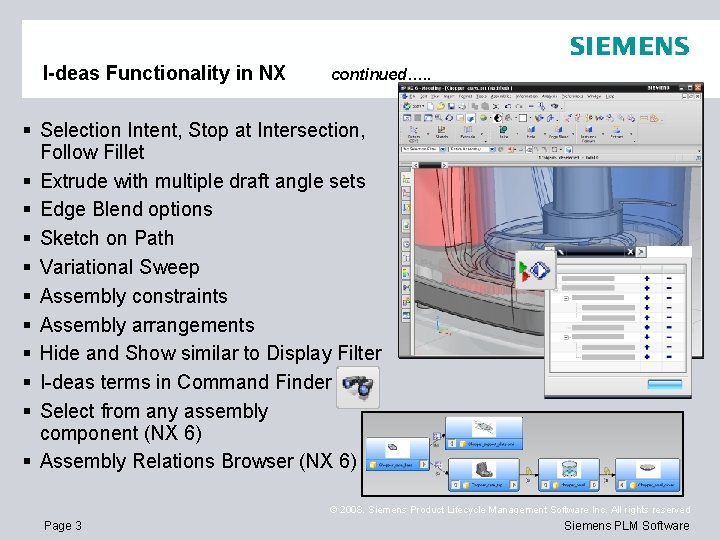
Task: Open the Preferences menu in NX
Action: pos(572,96)
